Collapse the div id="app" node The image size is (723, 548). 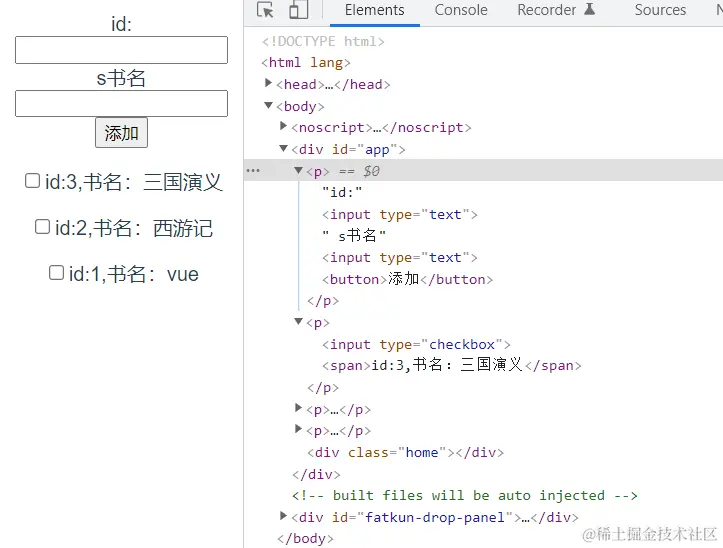click(284, 149)
